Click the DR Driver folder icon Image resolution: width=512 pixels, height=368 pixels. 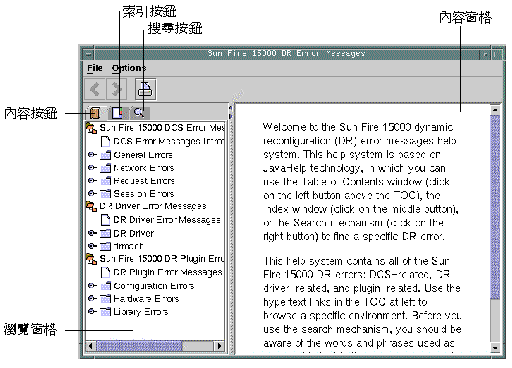(x=106, y=233)
